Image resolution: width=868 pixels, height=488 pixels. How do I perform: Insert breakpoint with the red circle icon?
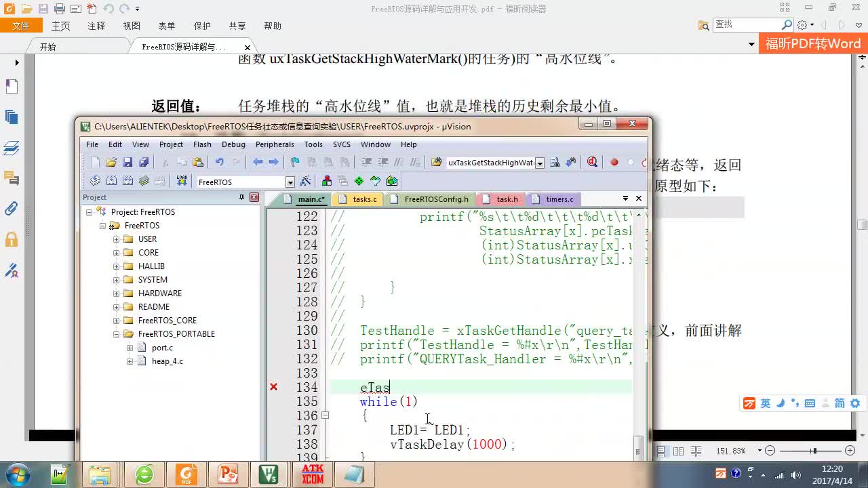click(x=614, y=162)
